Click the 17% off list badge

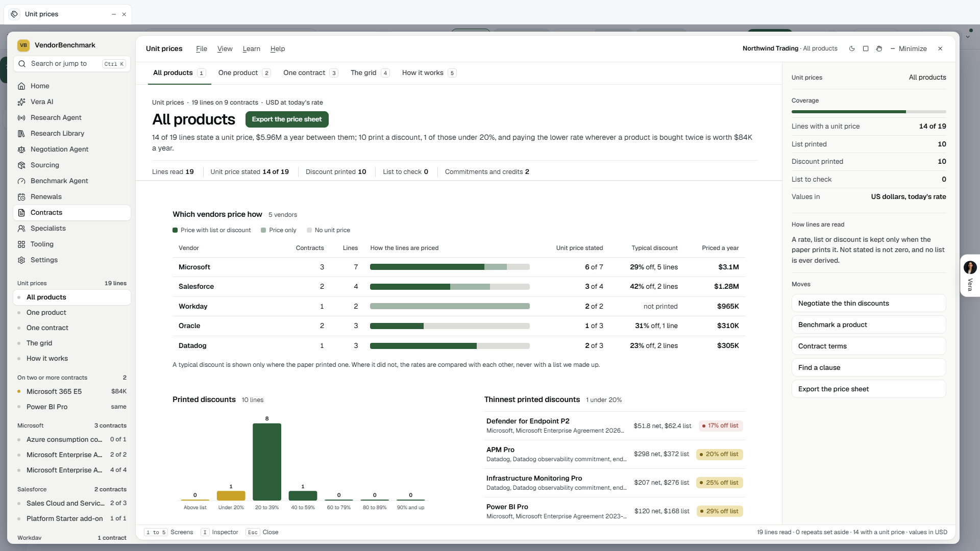pos(720,426)
